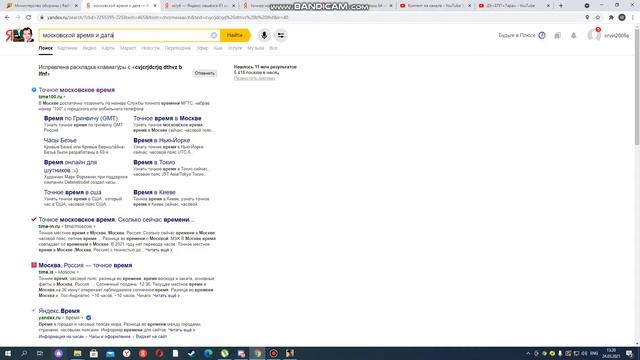Switch to the Картинки tab
This screenshot has width=640, height=360.
coord(67,48)
